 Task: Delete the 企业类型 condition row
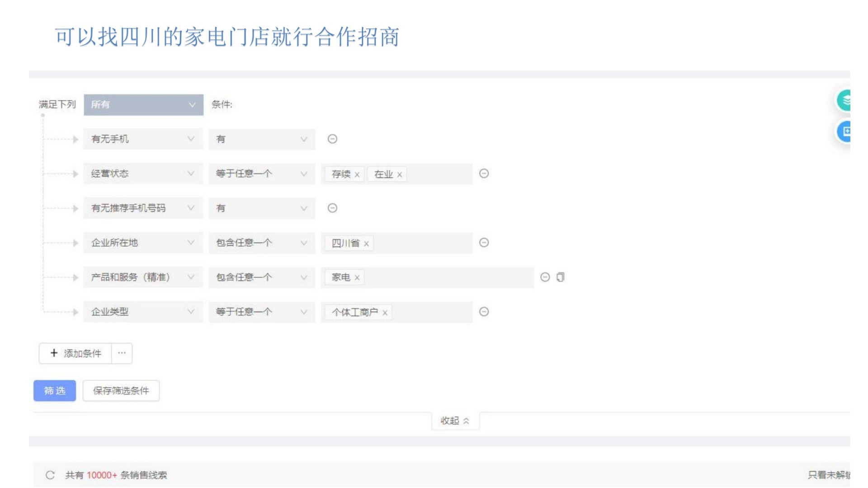tap(484, 312)
